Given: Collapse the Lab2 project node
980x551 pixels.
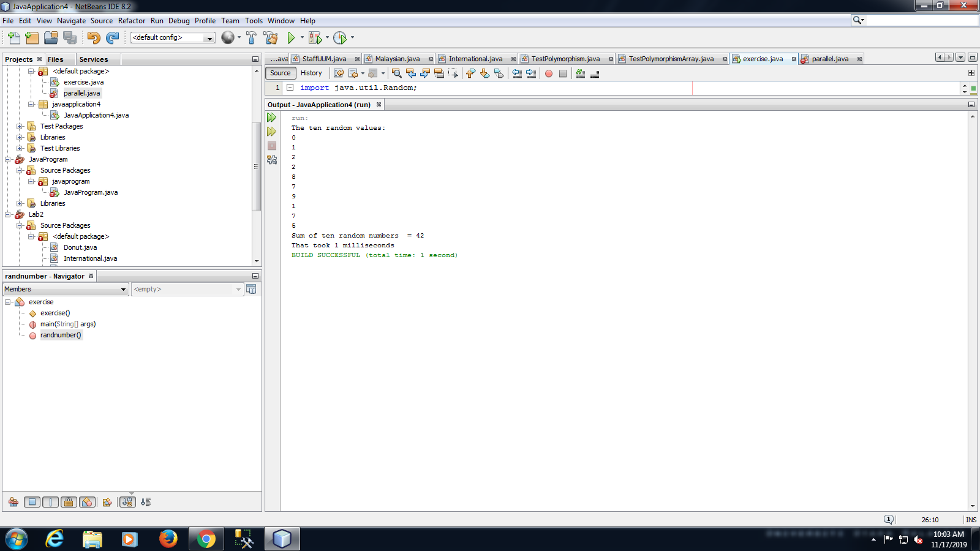Looking at the screenshot, I should (x=8, y=215).
